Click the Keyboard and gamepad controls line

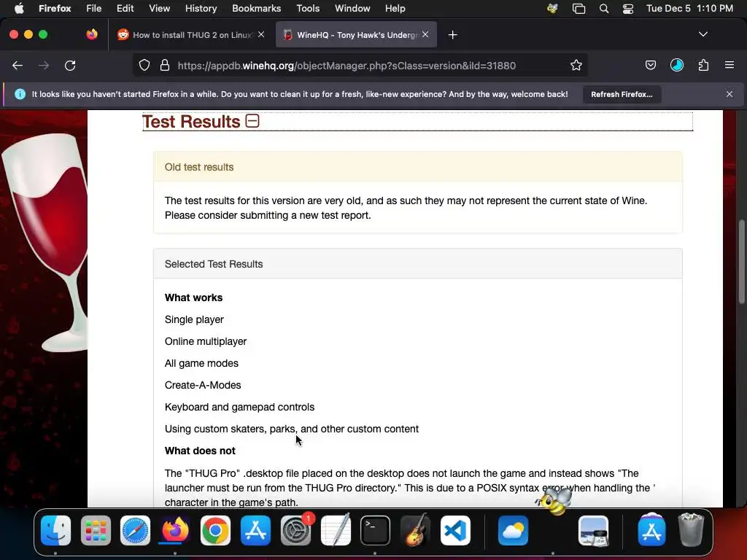click(239, 407)
